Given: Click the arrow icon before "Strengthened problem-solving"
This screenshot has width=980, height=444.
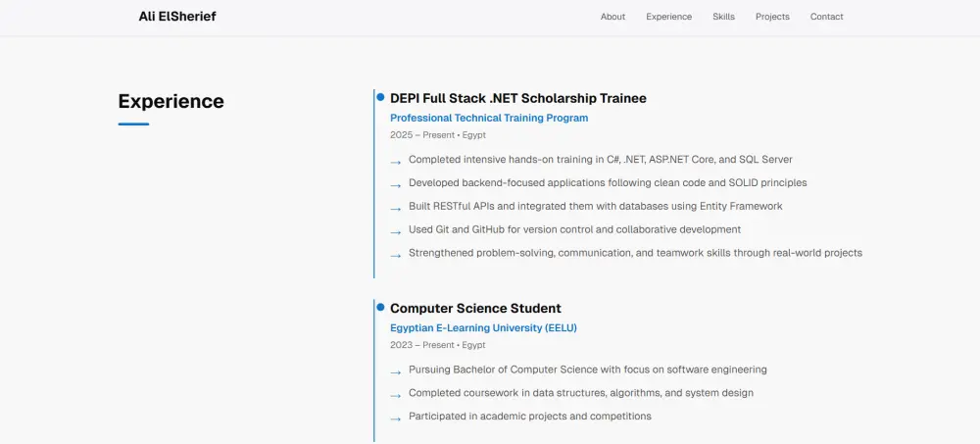Looking at the screenshot, I should [395, 256].
